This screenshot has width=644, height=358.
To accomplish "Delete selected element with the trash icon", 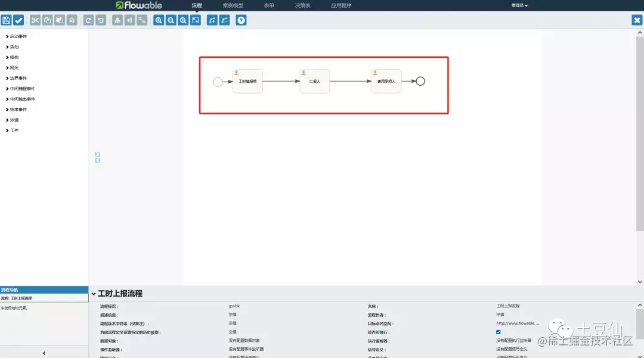I will [x=72, y=20].
